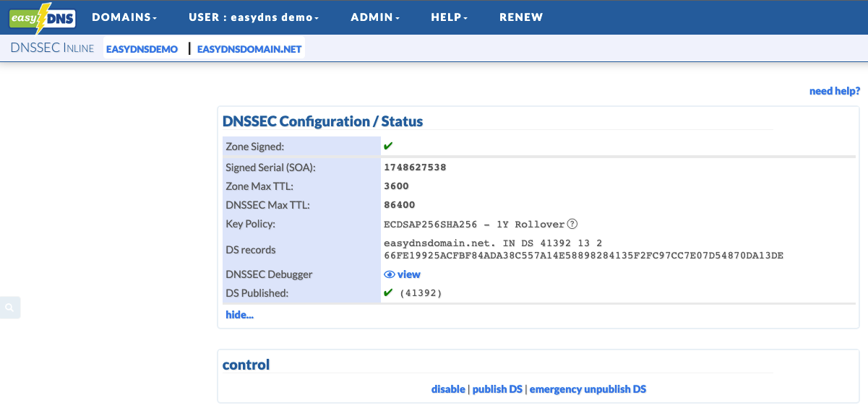Click the Zone Max TTL value 3600
This screenshot has width=868, height=413.
pyautogui.click(x=396, y=186)
